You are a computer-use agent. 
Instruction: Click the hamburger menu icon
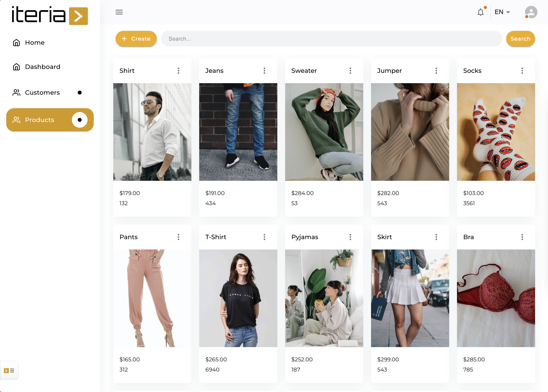click(x=119, y=12)
